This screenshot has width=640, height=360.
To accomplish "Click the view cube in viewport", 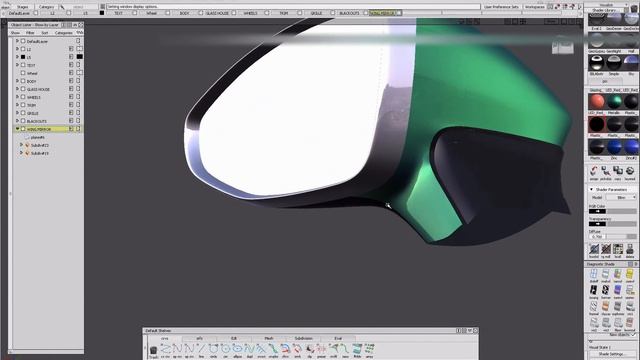I will [x=563, y=45].
